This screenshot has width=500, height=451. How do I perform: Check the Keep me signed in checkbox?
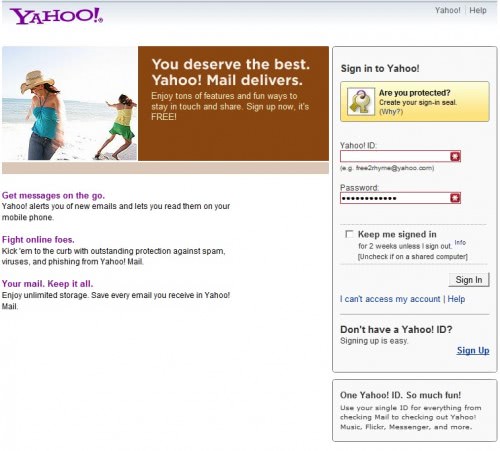[x=349, y=234]
